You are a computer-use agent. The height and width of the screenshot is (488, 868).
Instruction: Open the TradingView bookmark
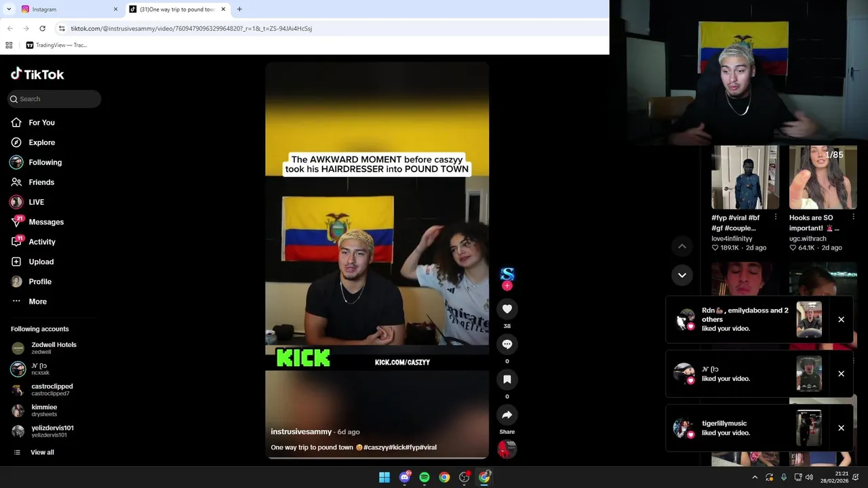[56, 45]
